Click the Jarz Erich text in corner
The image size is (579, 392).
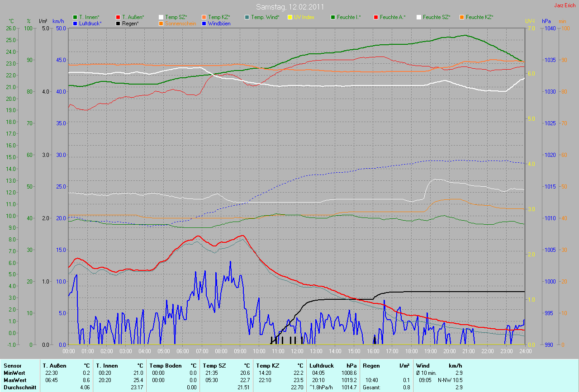565,5
